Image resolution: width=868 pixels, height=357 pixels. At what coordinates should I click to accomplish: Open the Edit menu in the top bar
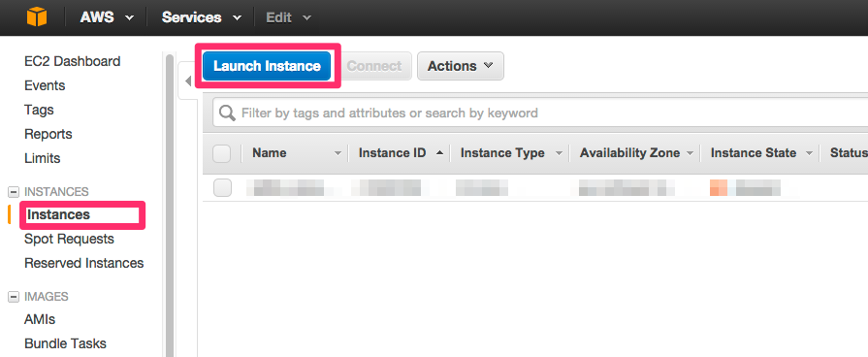click(x=288, y=17)
